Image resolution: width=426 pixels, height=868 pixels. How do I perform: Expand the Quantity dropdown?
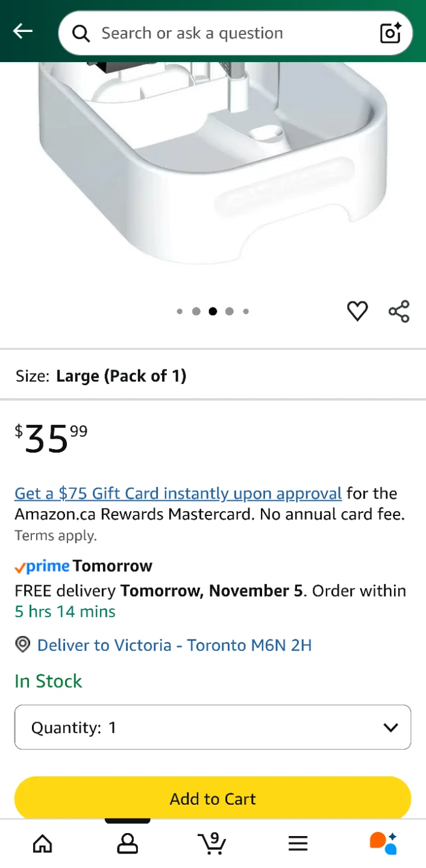pos(213,728)
